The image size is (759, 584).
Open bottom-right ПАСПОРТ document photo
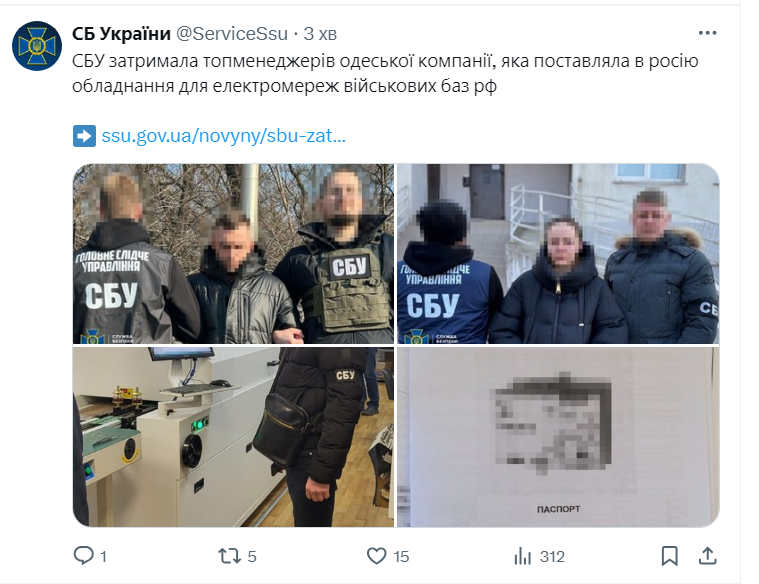click(558, 437)
